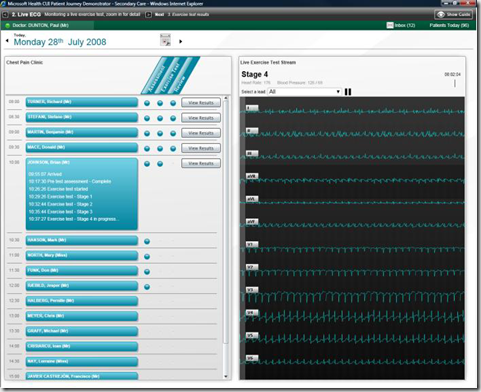Open the Select a lead dropdown
Screen dimensions: 481x392
tap(304, 92)
